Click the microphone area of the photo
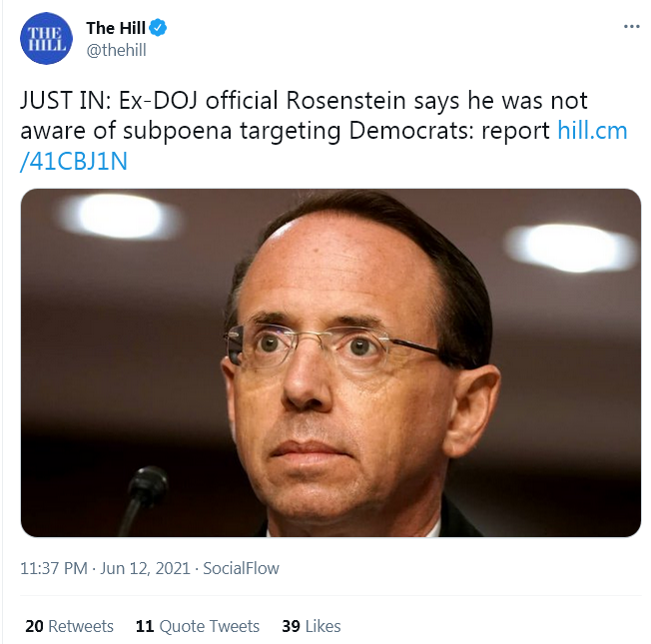Image resolution: width=651 pixels, height=644 pixels. point(143,498)
